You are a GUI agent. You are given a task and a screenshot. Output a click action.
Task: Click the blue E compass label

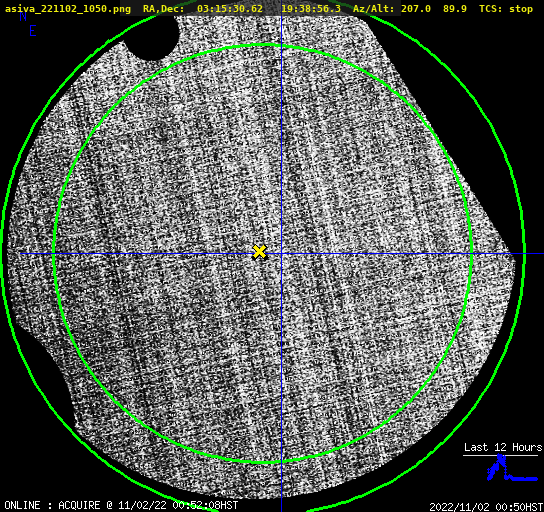pyautogui.click(x=33, y=31)
